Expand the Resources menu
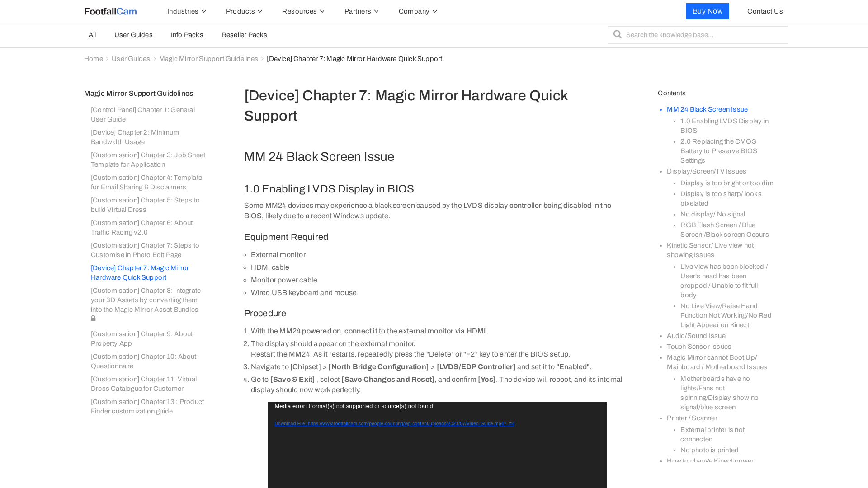The height and width of the screenshot is (488, 868). (303, 11)
